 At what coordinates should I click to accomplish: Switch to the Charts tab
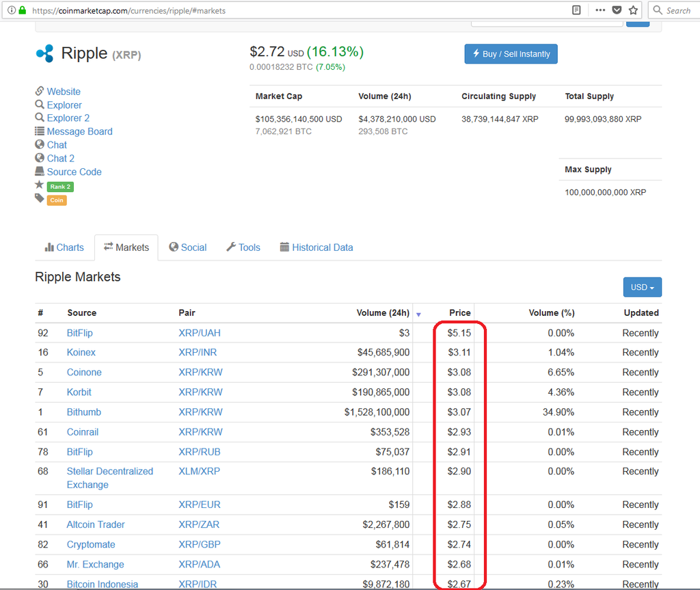64,247
